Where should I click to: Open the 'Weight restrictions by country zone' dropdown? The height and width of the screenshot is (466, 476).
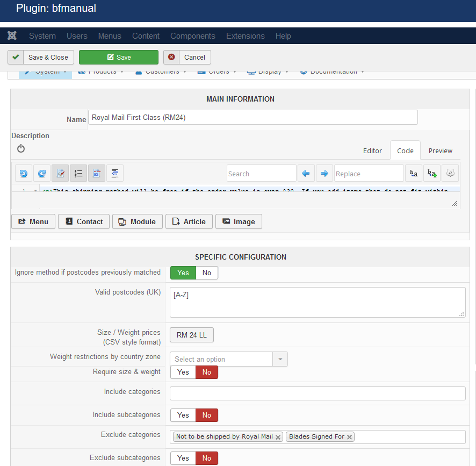pos(228,359)
